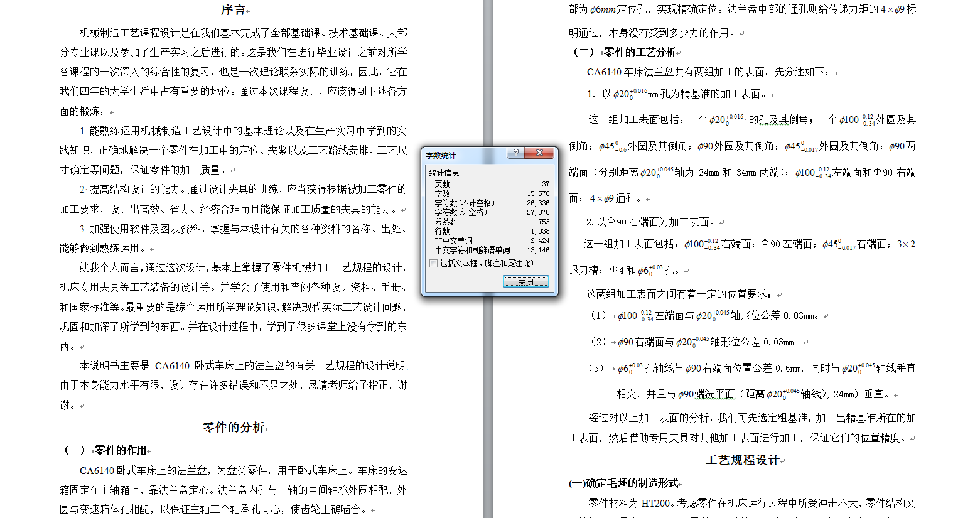Click the (二) 零件的工艺分析 subheading

pos(625,52)
